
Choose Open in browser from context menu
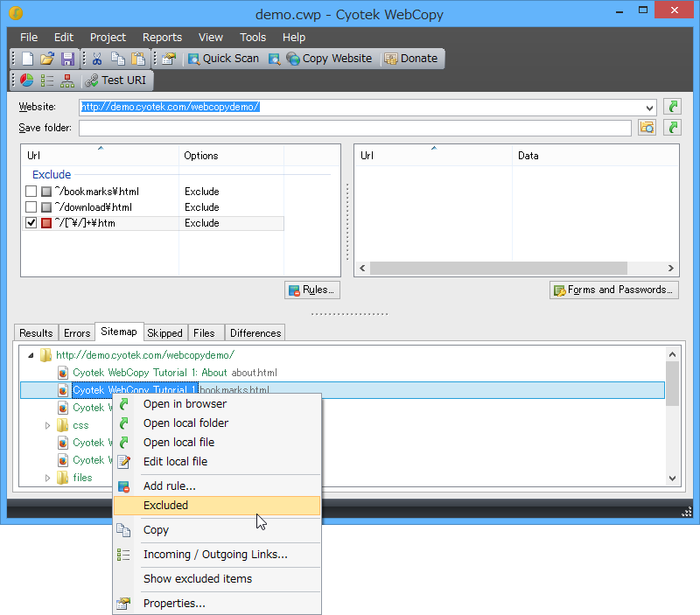[x=217, y=404]
